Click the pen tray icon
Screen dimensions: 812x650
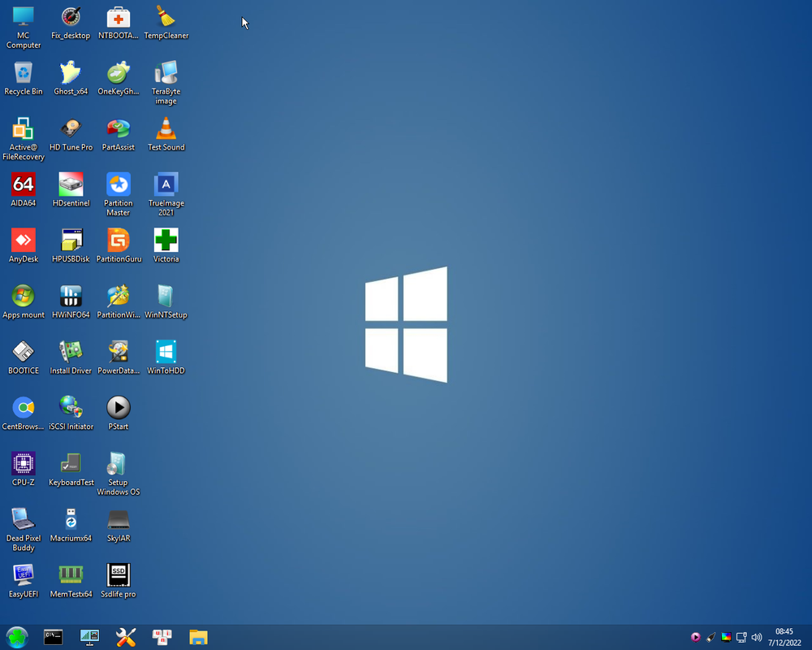click(711, 637)
